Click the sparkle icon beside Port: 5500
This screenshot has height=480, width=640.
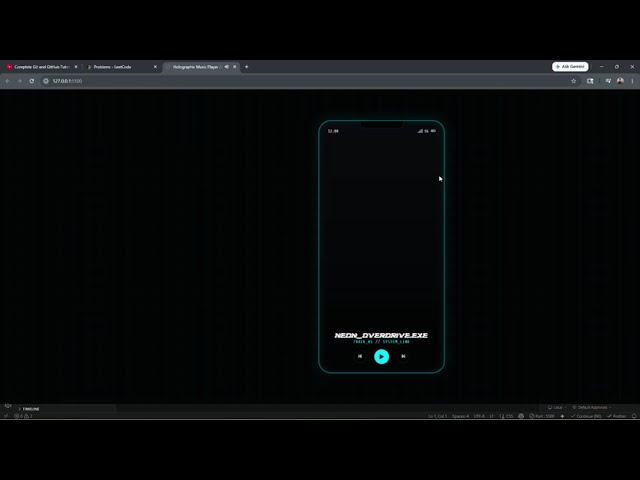562,416
